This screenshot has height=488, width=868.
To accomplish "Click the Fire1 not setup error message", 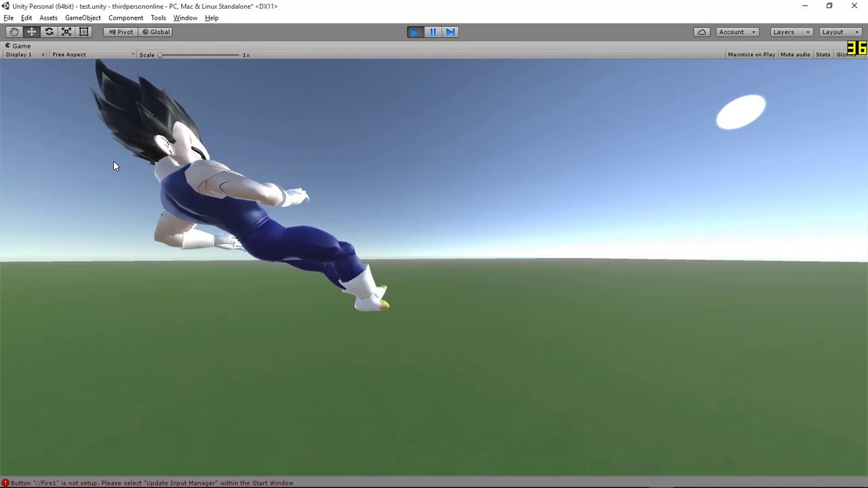I will (152, 483).
